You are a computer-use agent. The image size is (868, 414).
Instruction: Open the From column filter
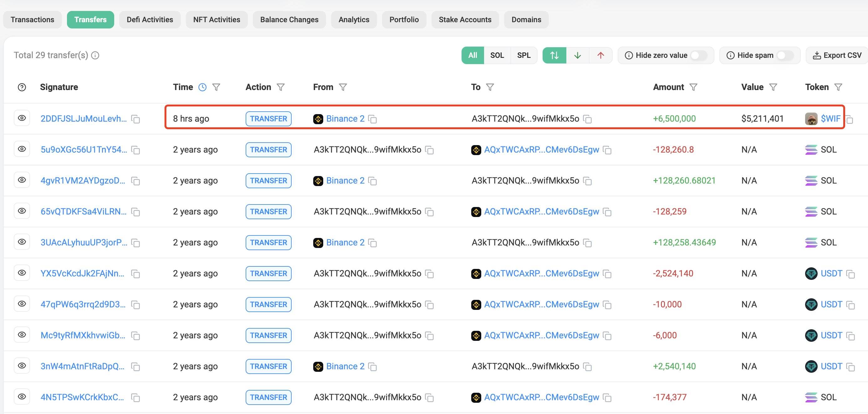click(343, 87)
